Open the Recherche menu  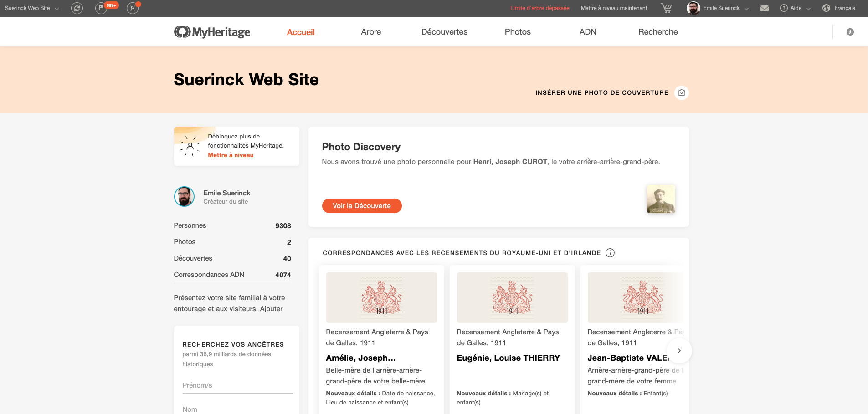658,32
